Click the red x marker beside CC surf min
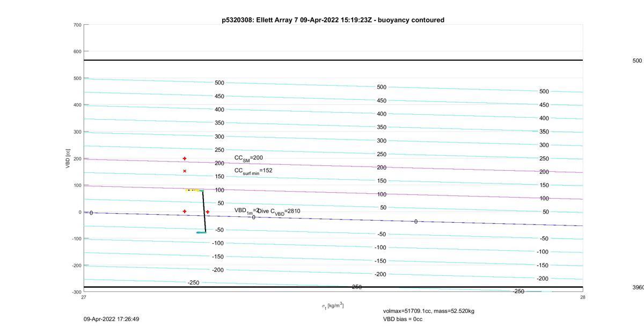Screen dimensions: 644x328 click(x=185, y=171)
